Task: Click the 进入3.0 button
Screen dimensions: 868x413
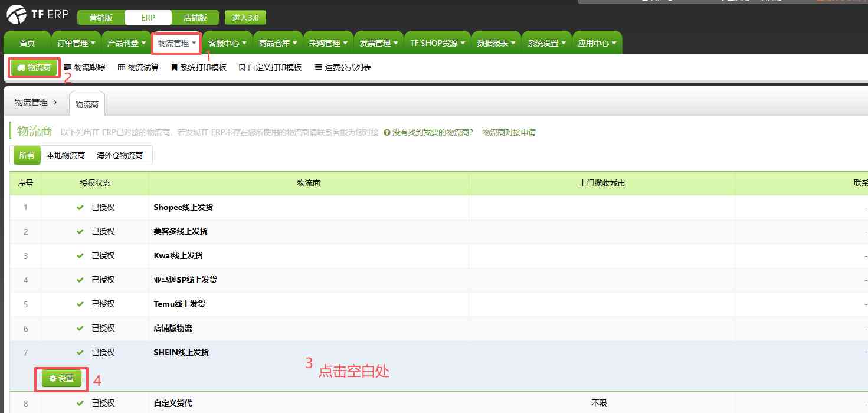Action: pos(245,17)
